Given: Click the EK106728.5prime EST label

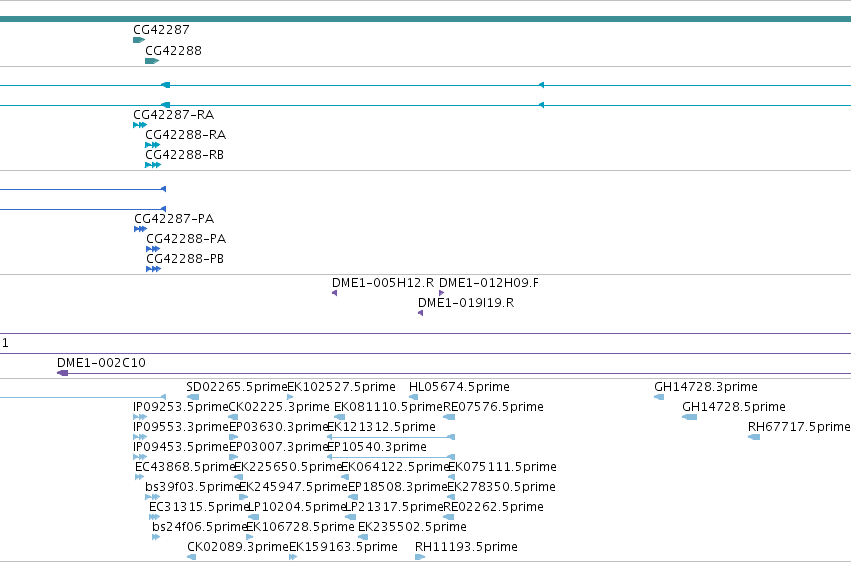Looking at the screenshot, I should 300,527.
